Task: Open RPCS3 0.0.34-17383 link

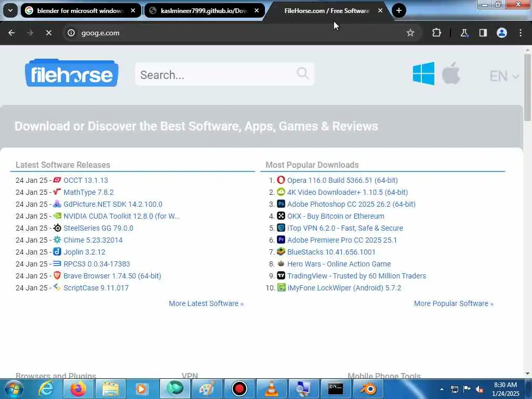Action: (97, 264)
